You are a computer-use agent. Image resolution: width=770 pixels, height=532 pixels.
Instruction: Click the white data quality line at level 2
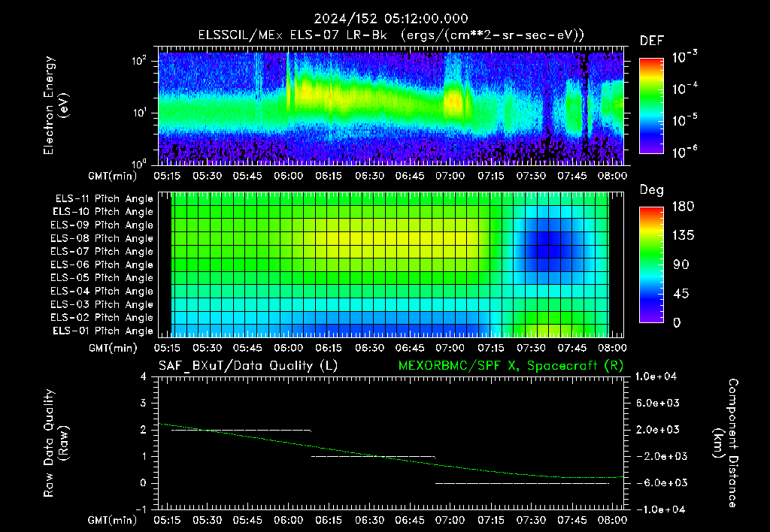coord(241,431)
